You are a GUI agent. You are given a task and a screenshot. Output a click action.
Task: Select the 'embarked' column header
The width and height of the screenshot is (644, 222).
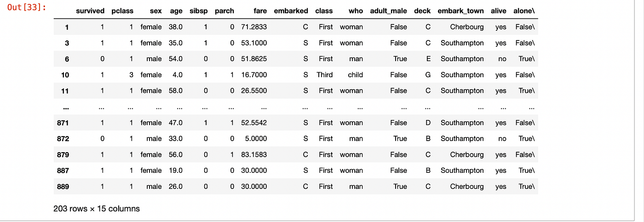[291, 11]
